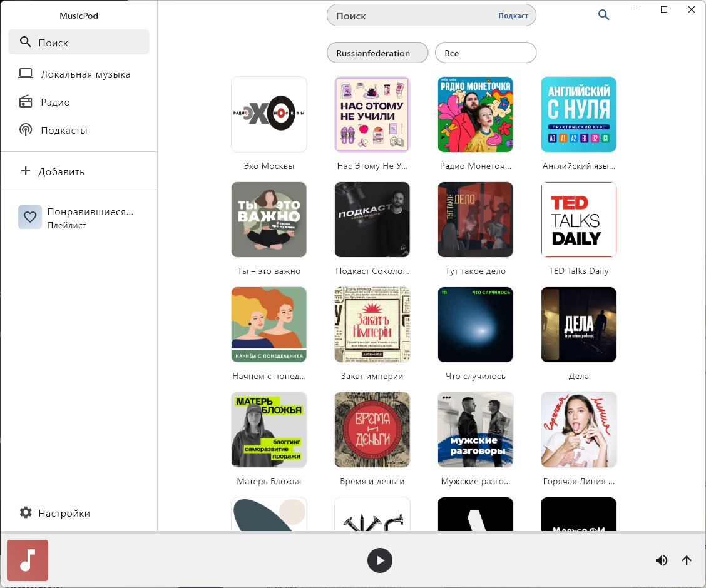Go to Подкасты section
Screen dimensions: 706x588
coord(79,130)
